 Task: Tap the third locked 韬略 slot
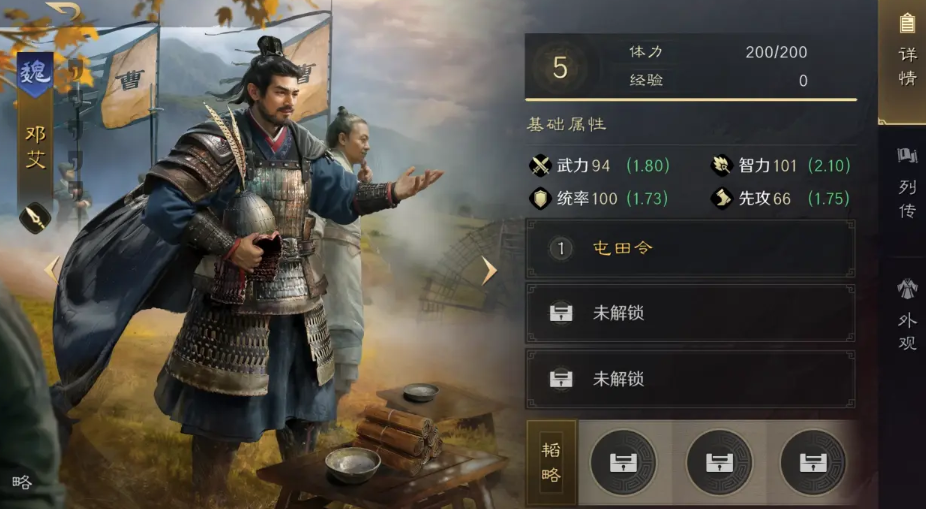pyautogui.click(x=813, y=462)
